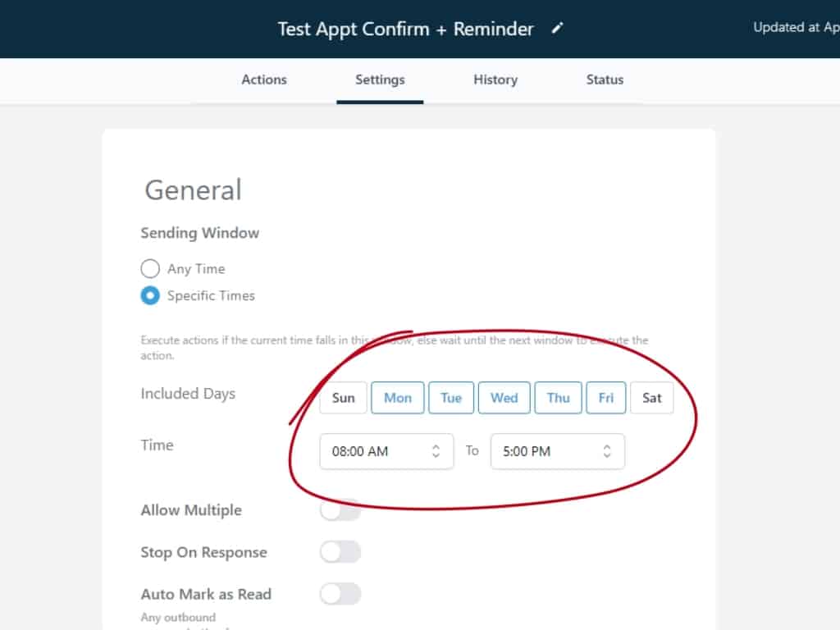Select the Specific Times radio option
840x630 pixels.
[x=150, y=296]
